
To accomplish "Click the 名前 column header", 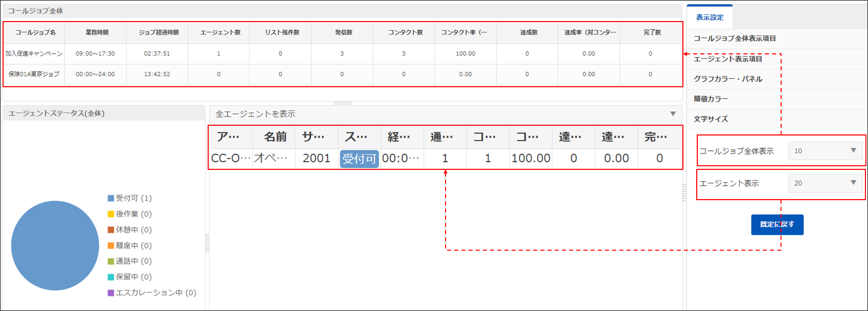I will click(x=275, y=137).
